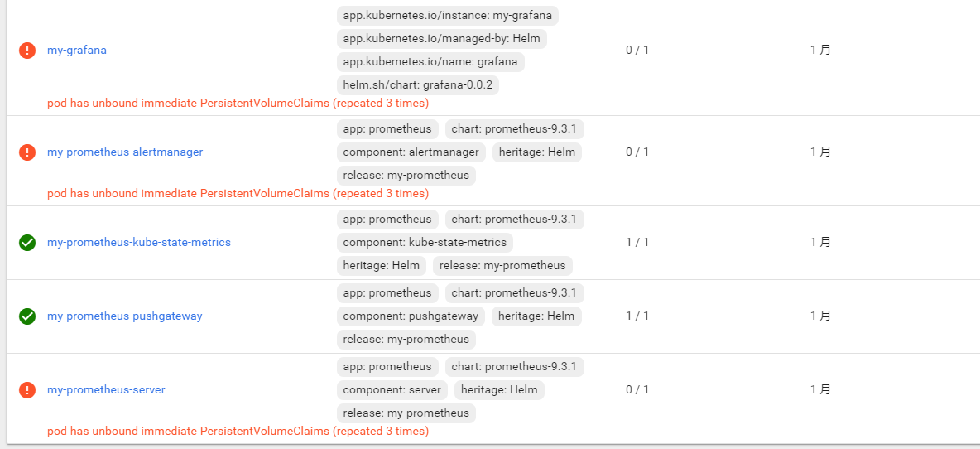The image size is (980, 449).
Task: Click the label app.kubernetes.io/managed-by: Helm
Action: [x=442, y=39]
